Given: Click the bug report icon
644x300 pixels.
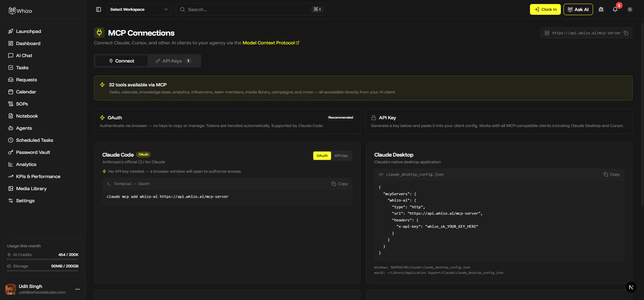Looking at the screenshot, I should coord(601,9).
